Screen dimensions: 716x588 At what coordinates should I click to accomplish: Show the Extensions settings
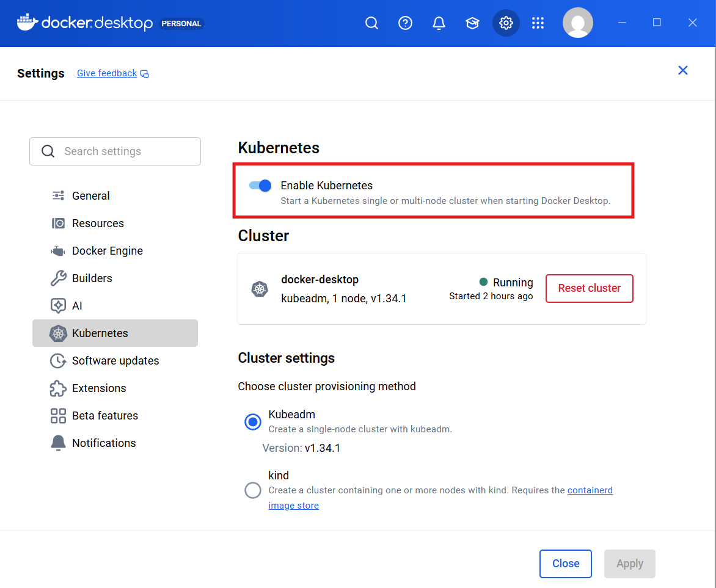tap(115, 388)
